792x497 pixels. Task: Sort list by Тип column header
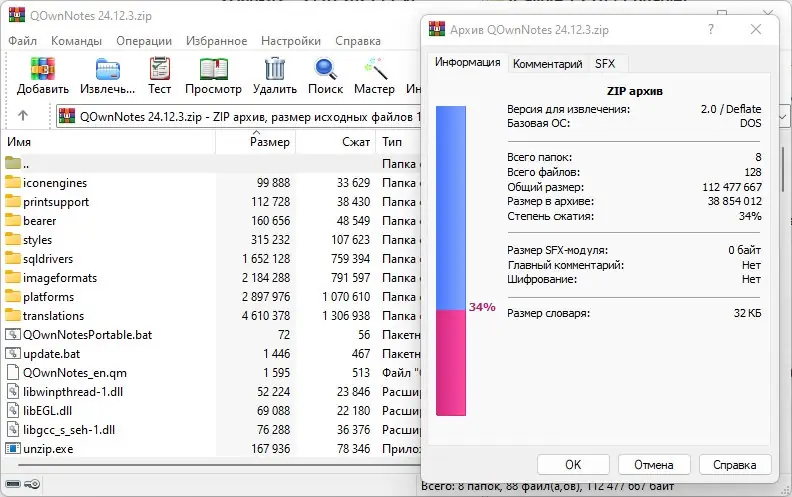point(399,142)
